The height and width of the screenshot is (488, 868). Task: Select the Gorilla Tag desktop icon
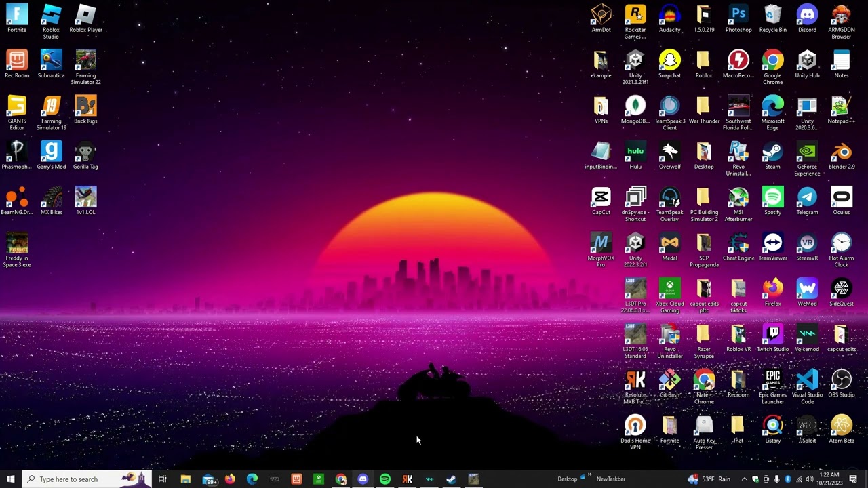[85, 155]
